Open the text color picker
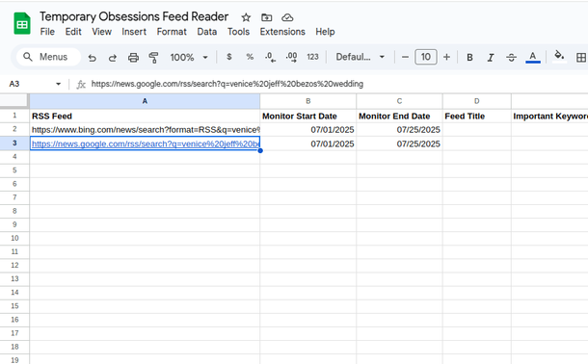Viewport: 588px width, 364px height. 532,58
